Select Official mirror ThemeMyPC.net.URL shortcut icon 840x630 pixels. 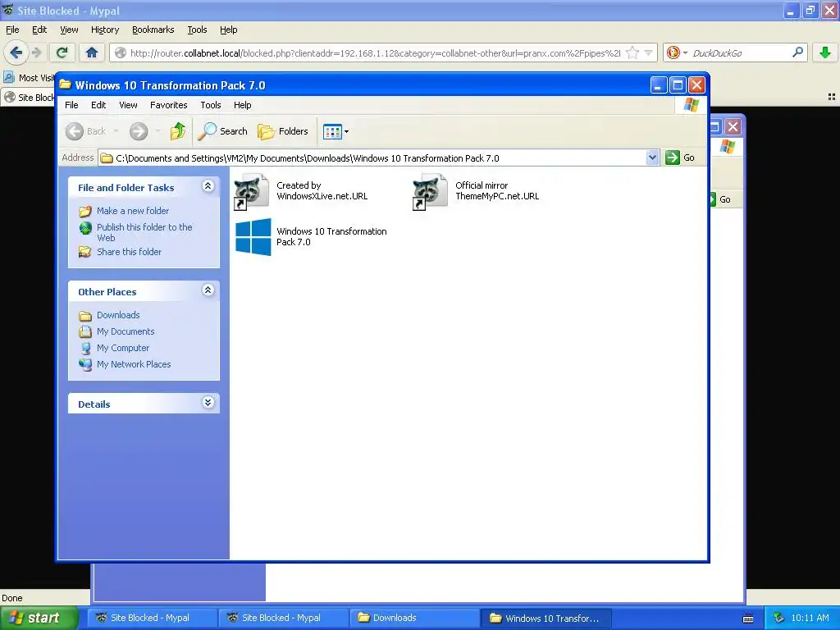430,191
